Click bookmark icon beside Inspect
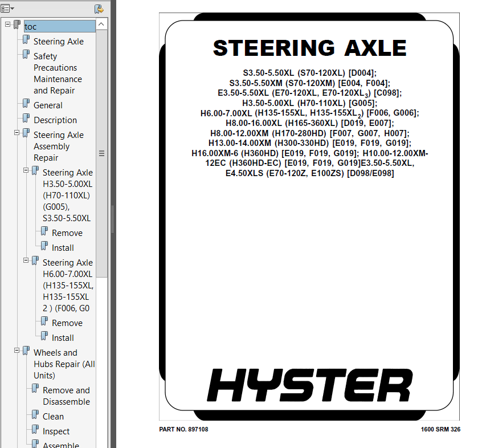478x448 pixels. pos(35,430)
